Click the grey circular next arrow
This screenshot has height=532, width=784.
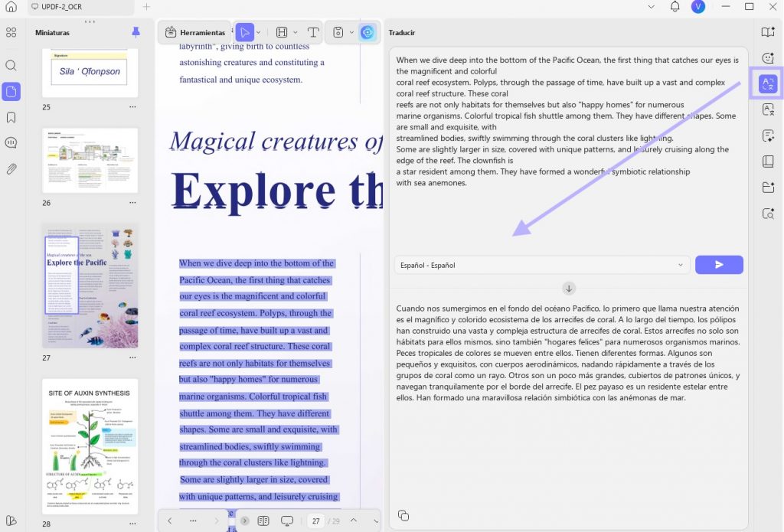244,521
